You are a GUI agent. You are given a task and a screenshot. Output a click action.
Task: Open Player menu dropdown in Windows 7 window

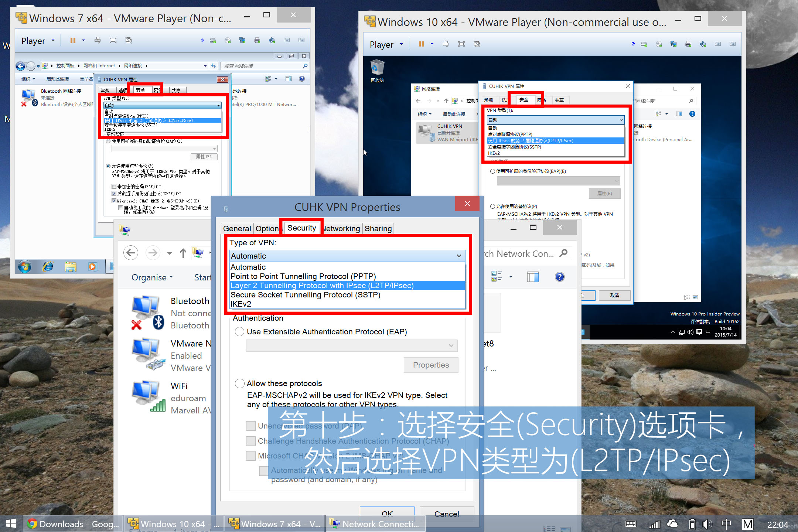pos(38,41)
